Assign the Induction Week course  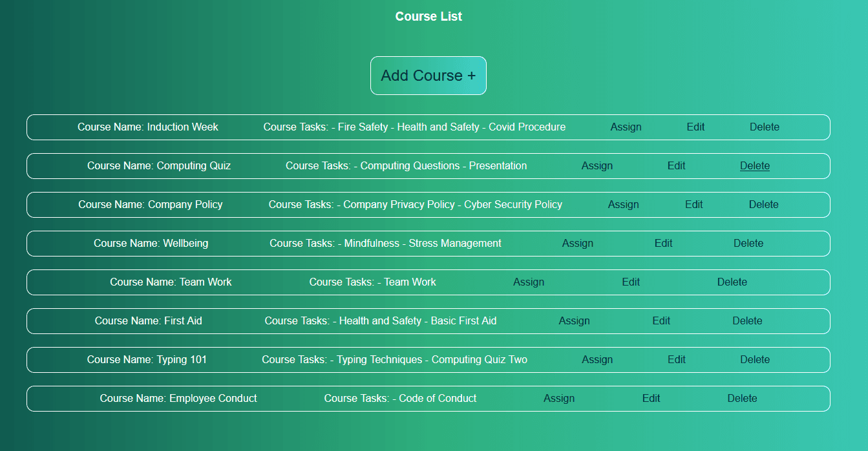click(x=625, y=127)
